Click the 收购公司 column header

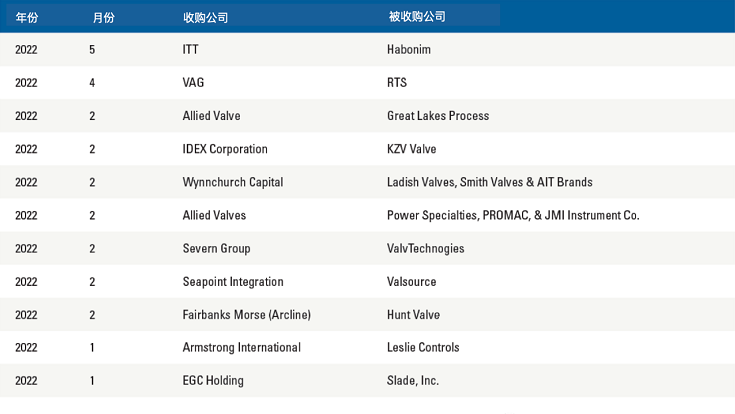pyautogui.click(x=205, y=18)
